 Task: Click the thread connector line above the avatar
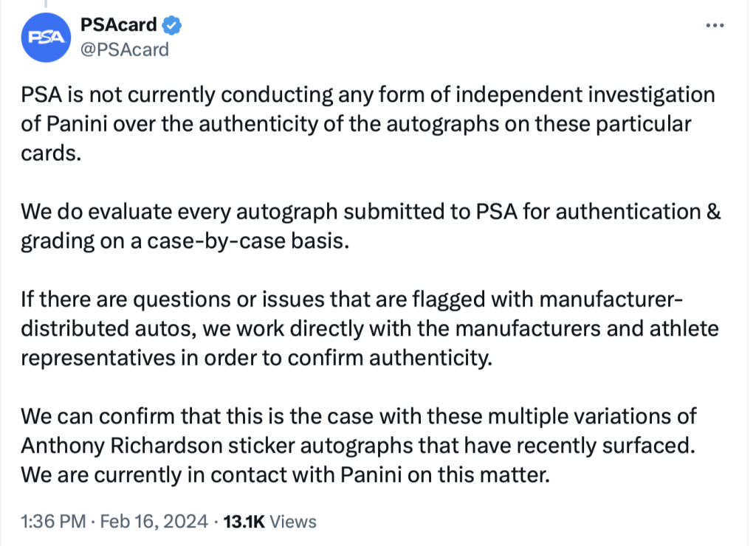click(x=46, y=4)
